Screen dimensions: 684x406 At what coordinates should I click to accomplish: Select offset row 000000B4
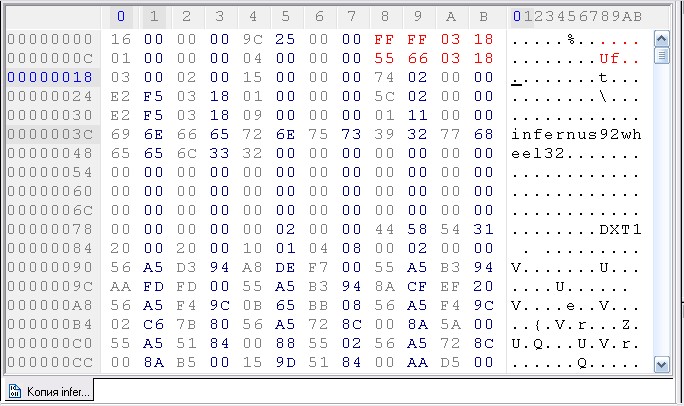point(50,324)
